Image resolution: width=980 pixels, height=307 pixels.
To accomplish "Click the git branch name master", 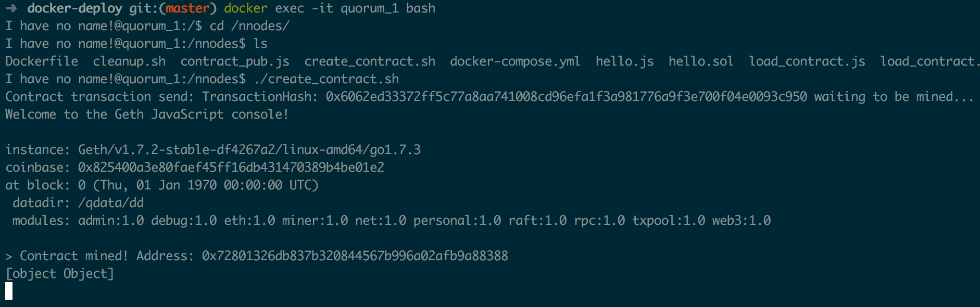I will 187,8.
